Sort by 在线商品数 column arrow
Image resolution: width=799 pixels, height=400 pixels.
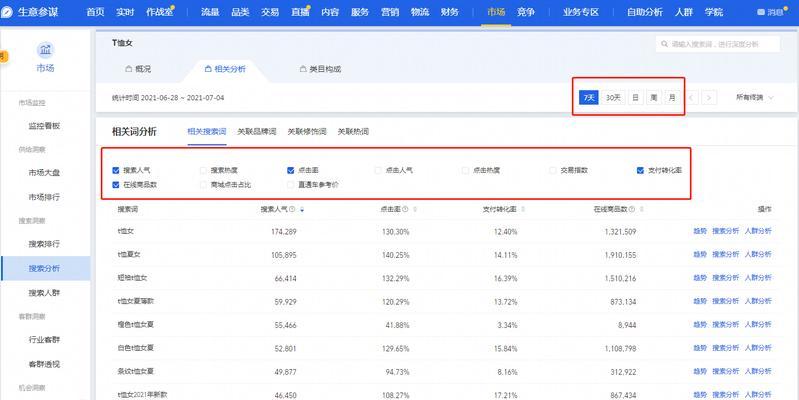tap(642, 209)
